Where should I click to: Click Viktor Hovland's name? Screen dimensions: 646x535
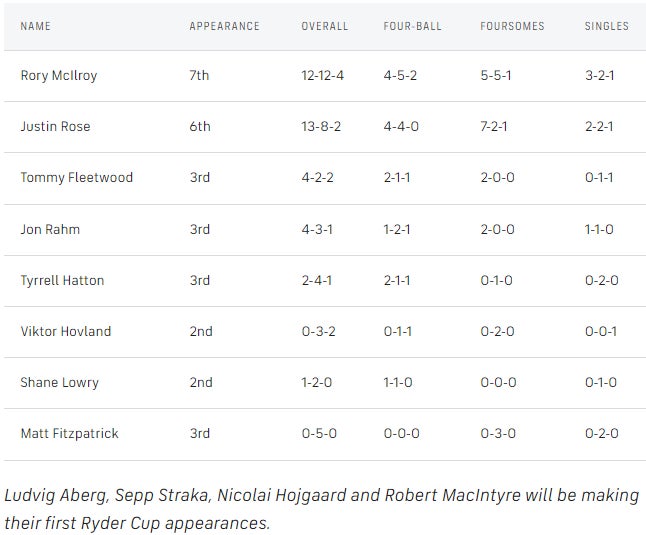tap(66, 331)
